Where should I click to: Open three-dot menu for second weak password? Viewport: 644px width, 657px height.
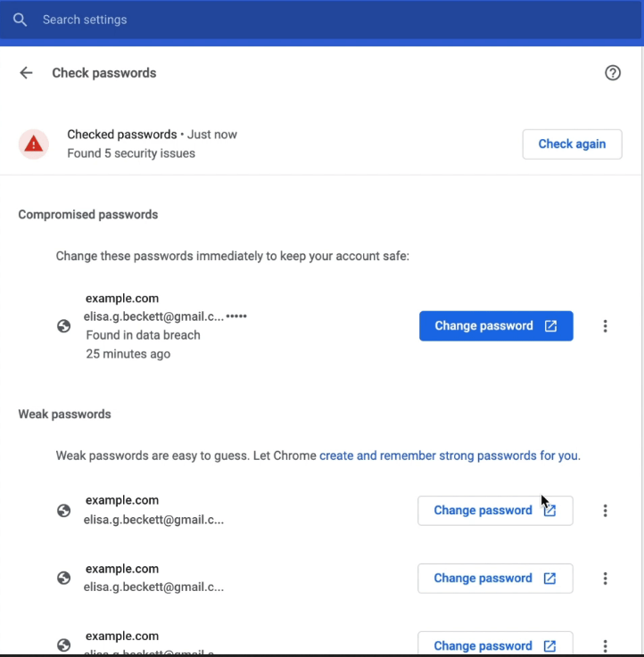coord(606,579)
